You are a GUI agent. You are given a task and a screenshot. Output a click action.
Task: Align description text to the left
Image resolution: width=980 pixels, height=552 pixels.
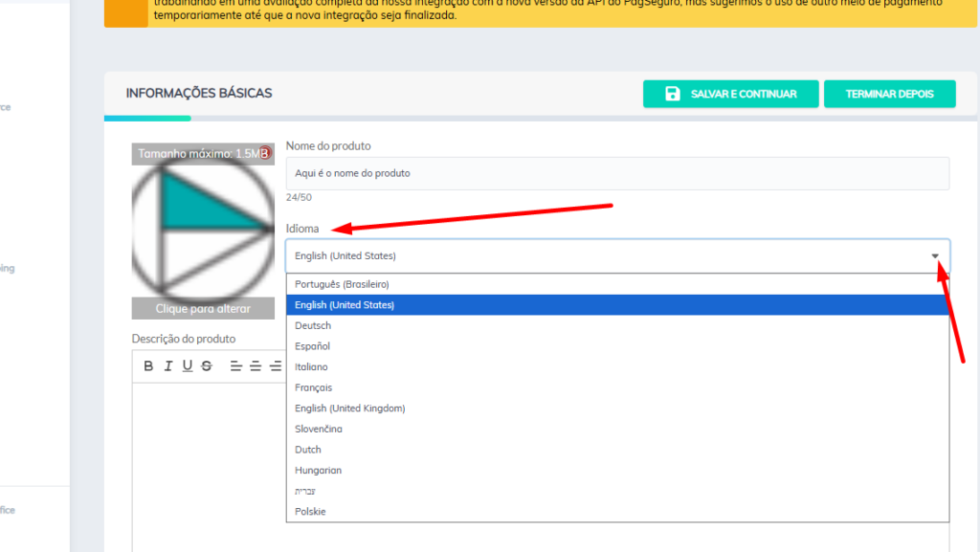[235, 365]
